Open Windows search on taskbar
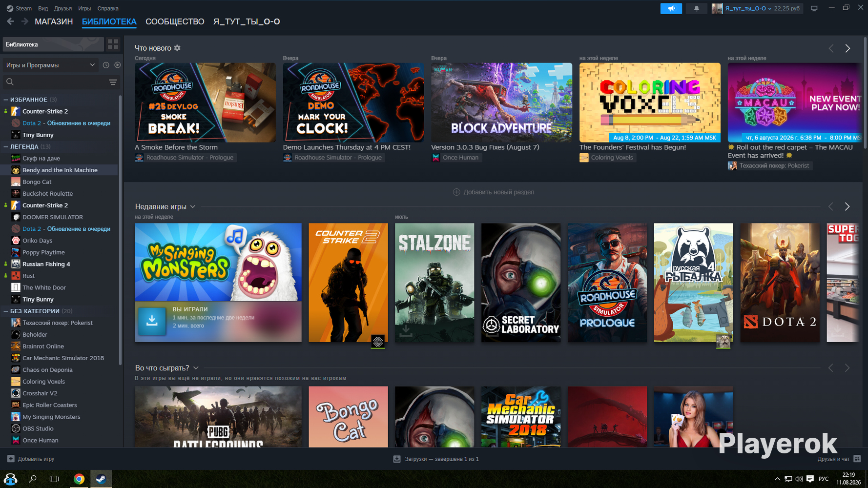Viewport: 868px width, 488px height. pos(33,479)
